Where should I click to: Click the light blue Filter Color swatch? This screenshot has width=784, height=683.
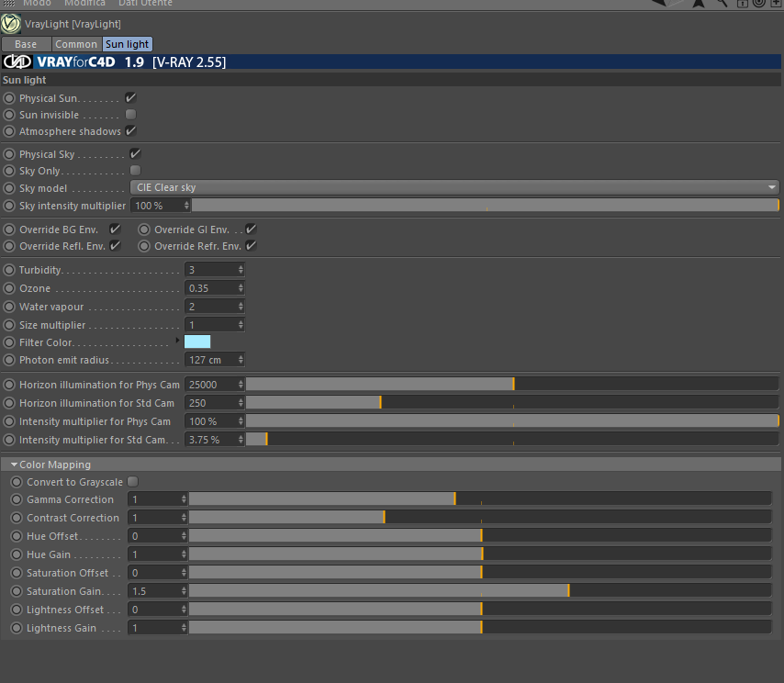(197, 341)
